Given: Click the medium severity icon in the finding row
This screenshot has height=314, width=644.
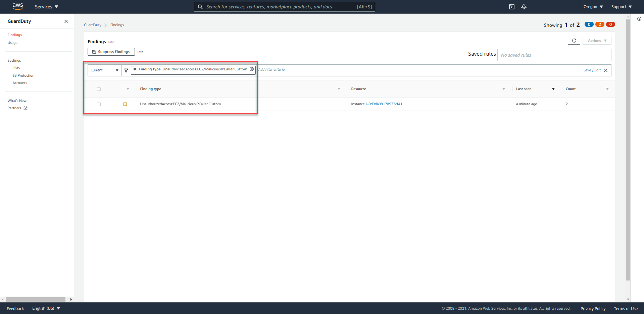Looking at the screenshot, I should click(x=125, y=104).
